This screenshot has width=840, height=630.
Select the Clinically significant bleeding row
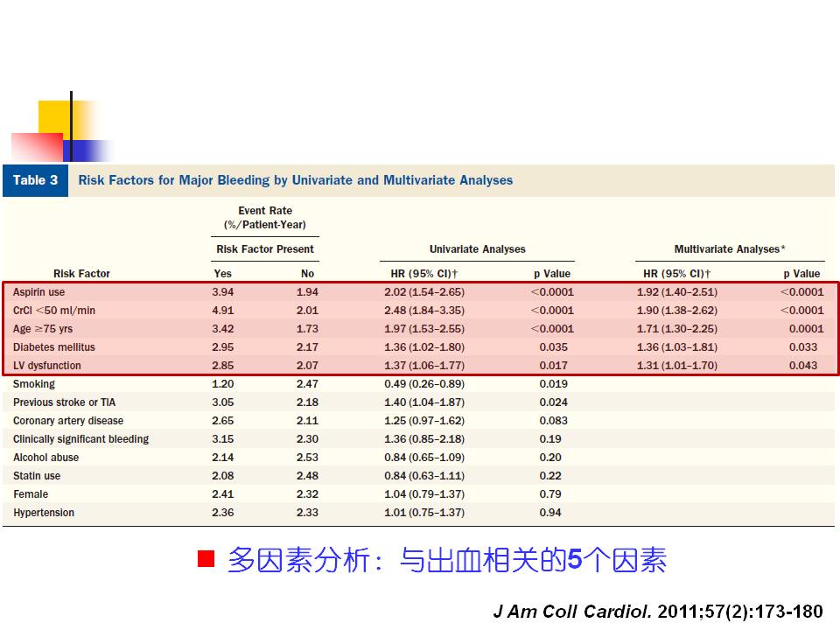click(80, 439)
